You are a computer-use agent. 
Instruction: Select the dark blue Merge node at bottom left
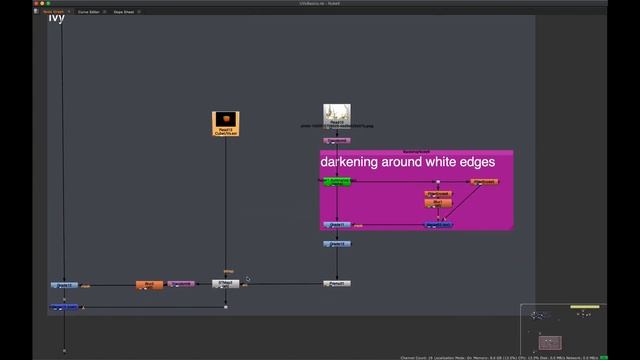point(64,307)
